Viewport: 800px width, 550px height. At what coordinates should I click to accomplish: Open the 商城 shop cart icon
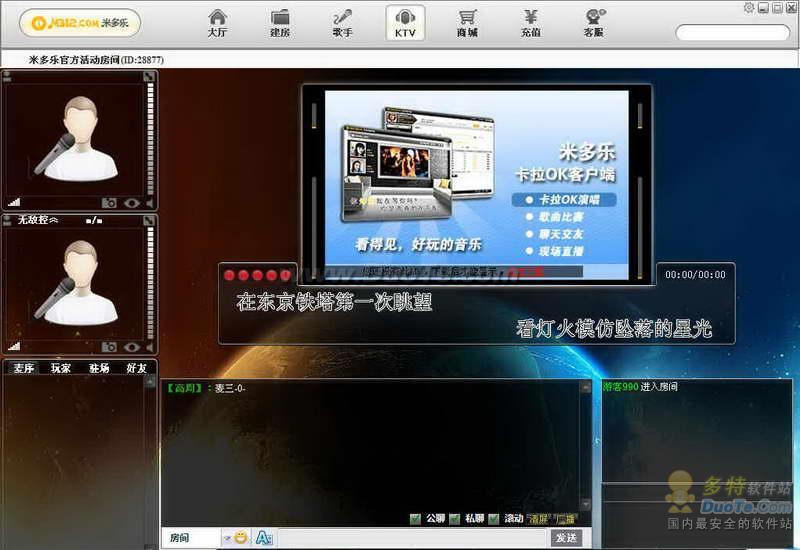(x=467, y=23)
